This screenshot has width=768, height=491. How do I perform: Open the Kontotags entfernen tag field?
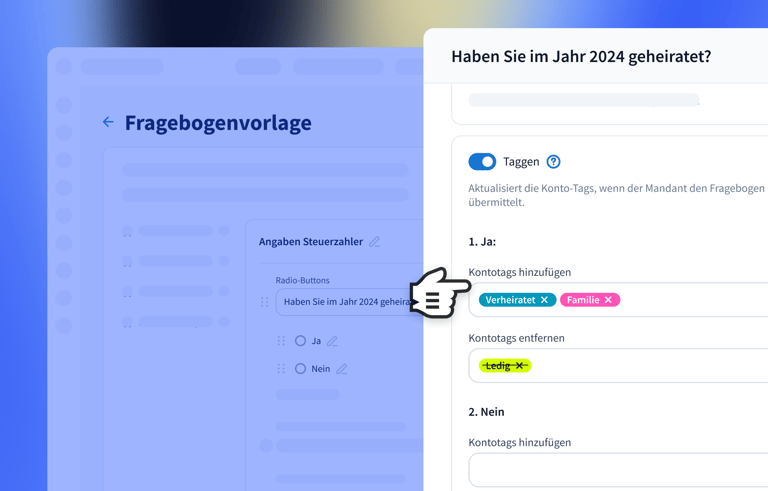click(650, 366)
